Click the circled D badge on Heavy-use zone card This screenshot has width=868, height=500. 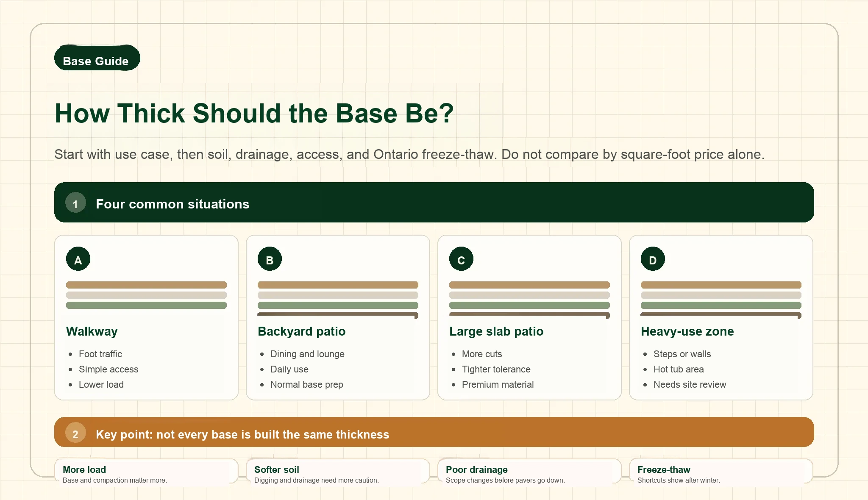coord(653,259)
